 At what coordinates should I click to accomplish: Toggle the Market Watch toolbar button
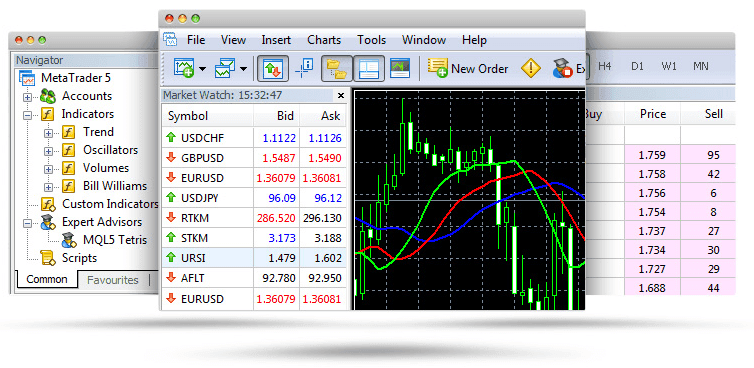tap(273, 68)
